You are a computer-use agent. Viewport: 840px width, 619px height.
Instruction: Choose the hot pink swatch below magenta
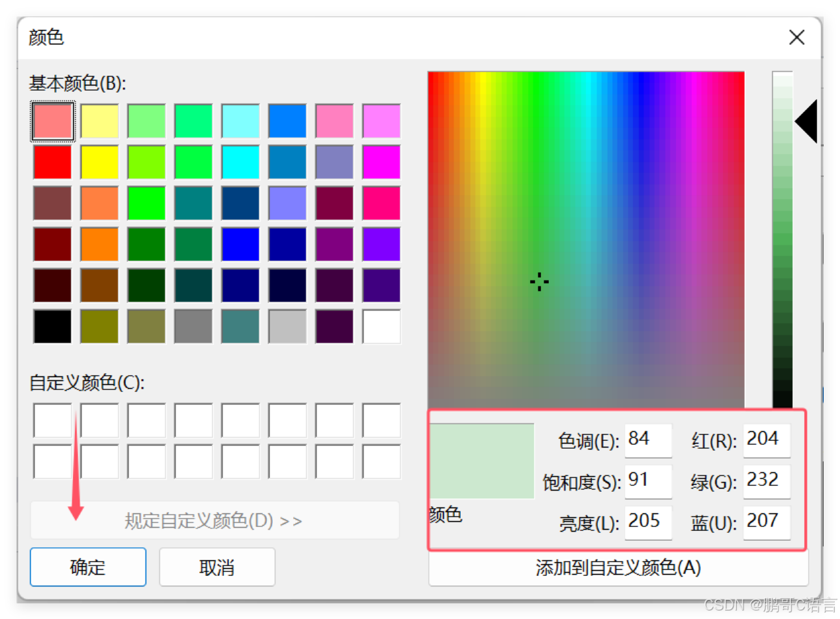pyautogui.click(x=381, y=203)
